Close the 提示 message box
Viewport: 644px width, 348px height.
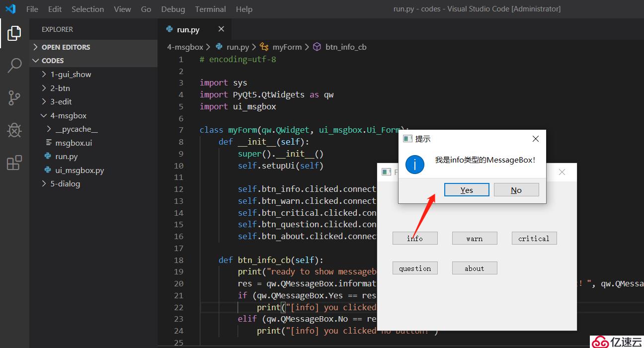[535, 139]
